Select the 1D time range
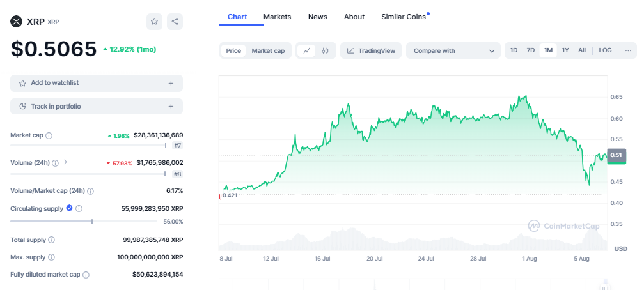 pos(514,50)
